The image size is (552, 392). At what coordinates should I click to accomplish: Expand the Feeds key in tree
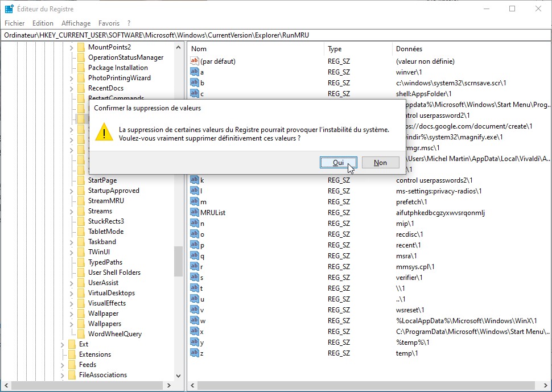[63, 365]
